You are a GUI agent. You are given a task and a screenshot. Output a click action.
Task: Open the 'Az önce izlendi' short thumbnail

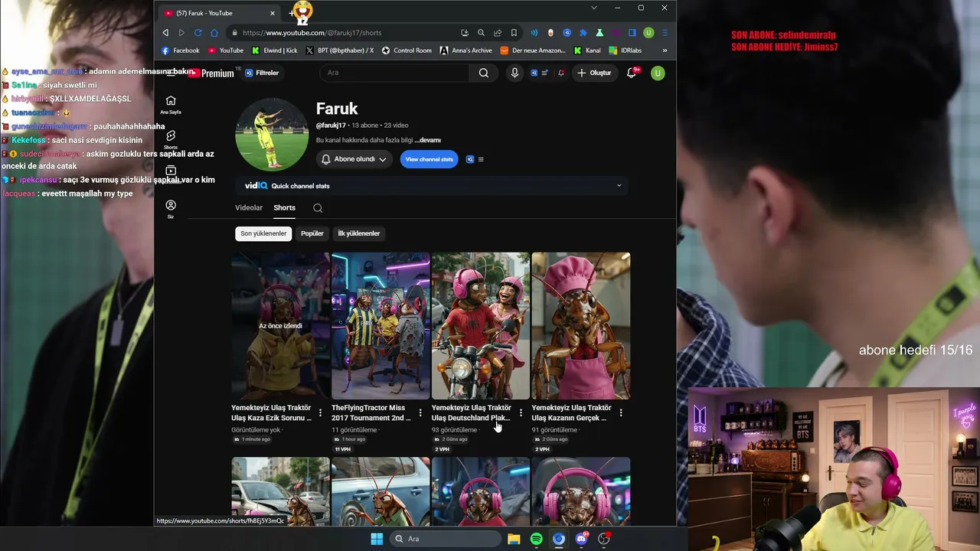(281, 326)
